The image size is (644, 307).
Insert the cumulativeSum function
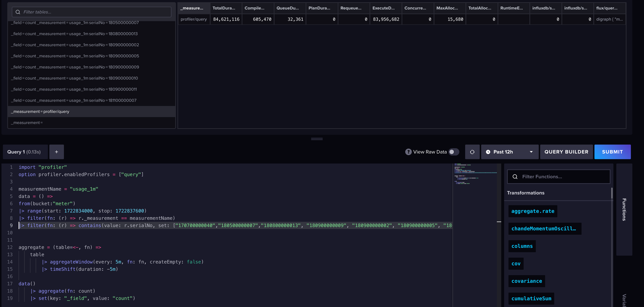(x=531, y=299)
